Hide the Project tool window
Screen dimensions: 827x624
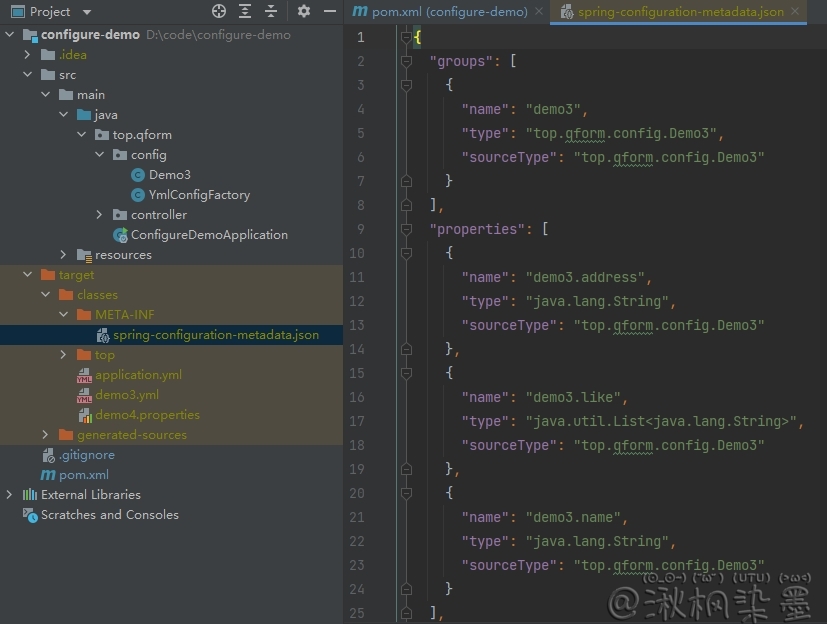pos(329,12)
